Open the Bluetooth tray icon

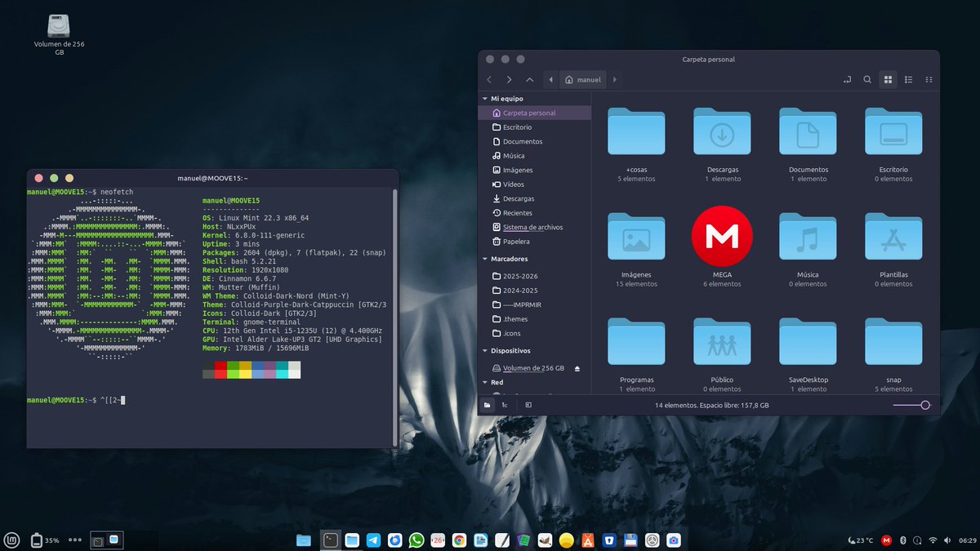tap(902, 540)
